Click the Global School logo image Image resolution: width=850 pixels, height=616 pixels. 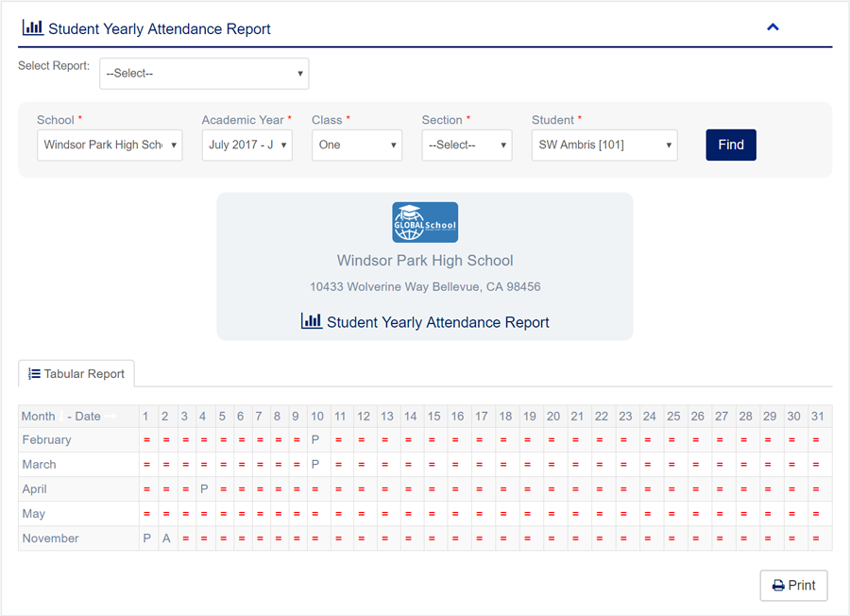click(x=425, y=222)
